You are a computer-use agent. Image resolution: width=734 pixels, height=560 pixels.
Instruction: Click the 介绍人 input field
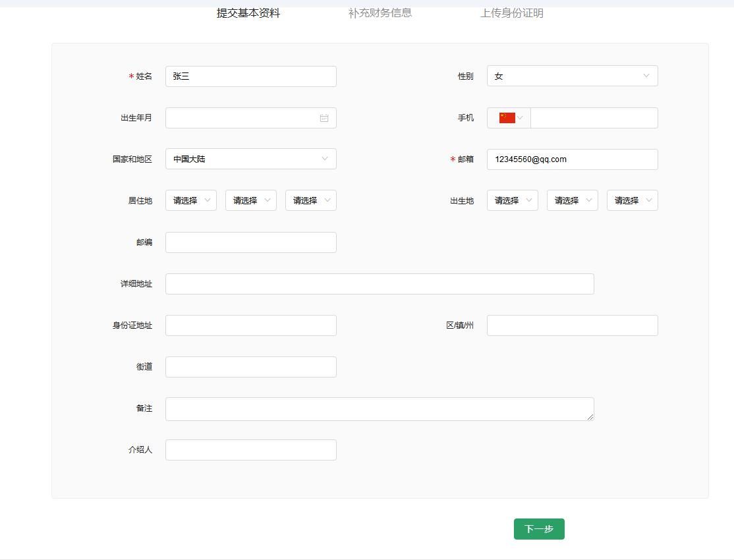coord(250,449)
